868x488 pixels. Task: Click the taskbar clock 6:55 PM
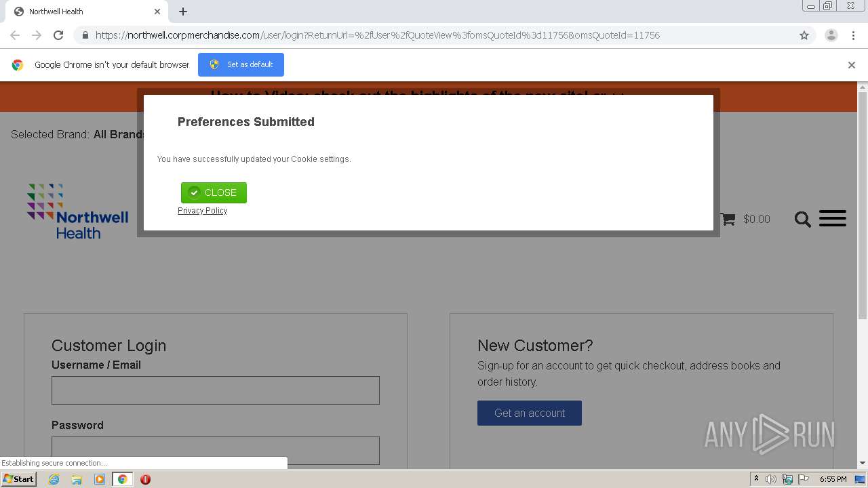click(x=833, y=479)
